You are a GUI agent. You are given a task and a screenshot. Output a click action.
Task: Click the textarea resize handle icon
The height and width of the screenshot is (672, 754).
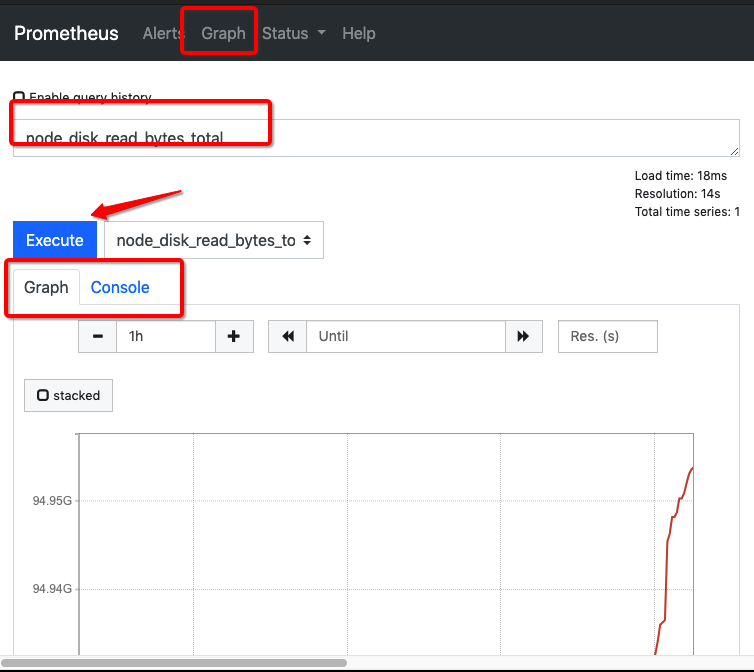tap(734, 152)
